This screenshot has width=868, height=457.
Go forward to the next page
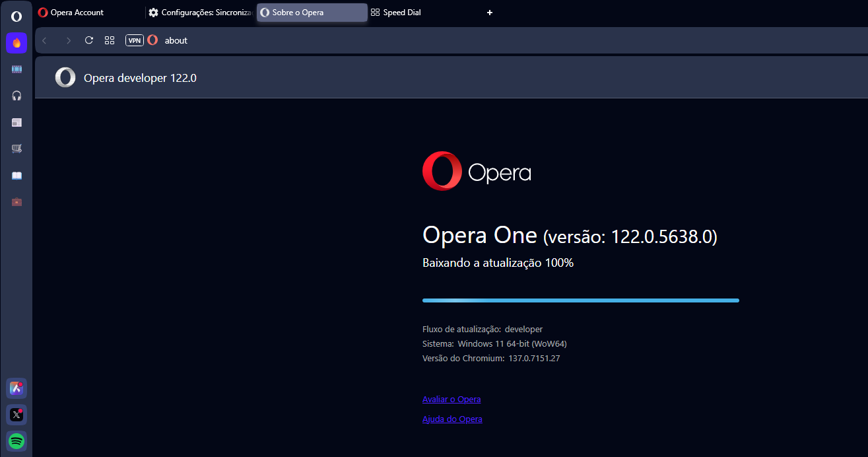tap(68, 40)
